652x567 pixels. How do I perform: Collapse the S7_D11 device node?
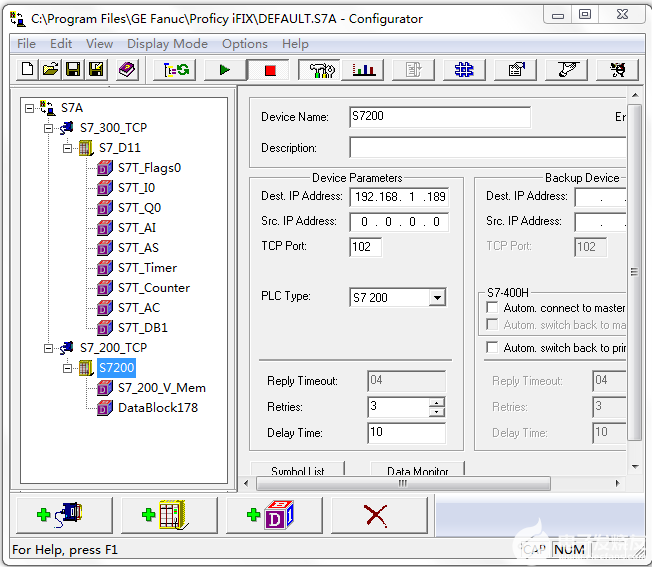click(67, 148)
